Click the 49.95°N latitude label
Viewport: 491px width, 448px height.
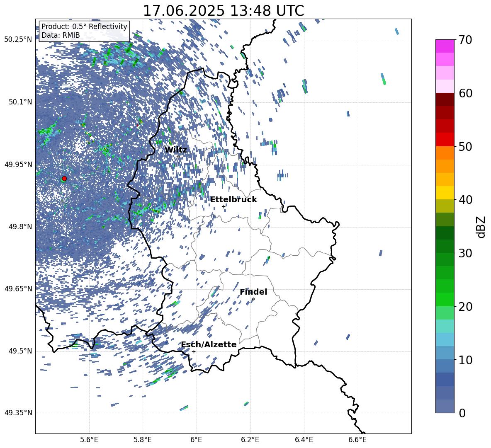pyautogui.click(x=18, y=165)
